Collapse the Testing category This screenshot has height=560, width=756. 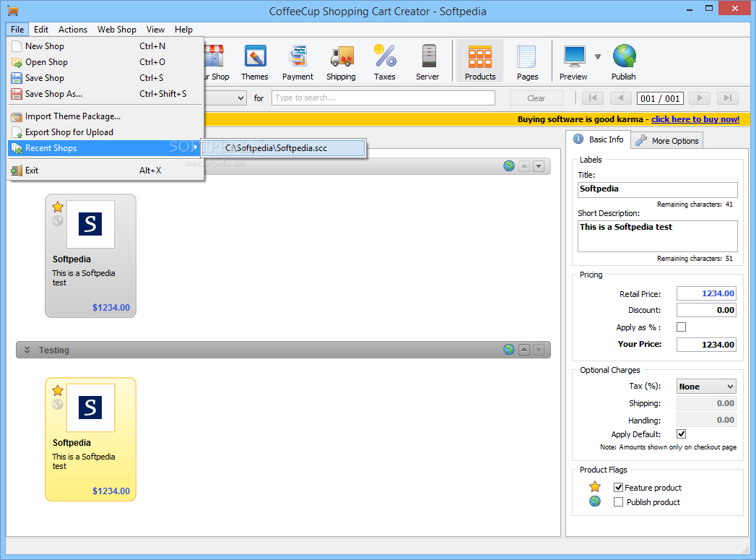point(27,350)
